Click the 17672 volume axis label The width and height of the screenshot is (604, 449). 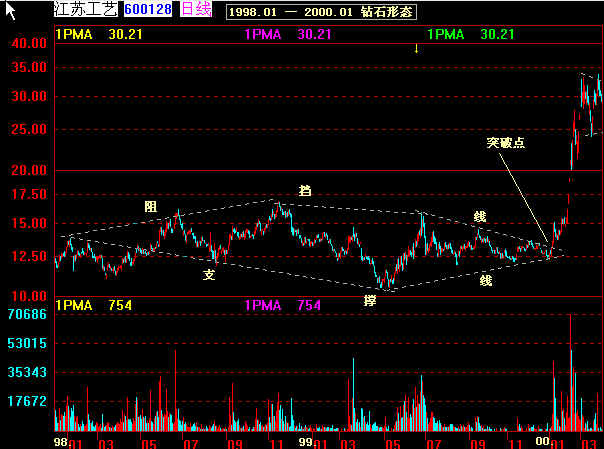coord(27,401)
